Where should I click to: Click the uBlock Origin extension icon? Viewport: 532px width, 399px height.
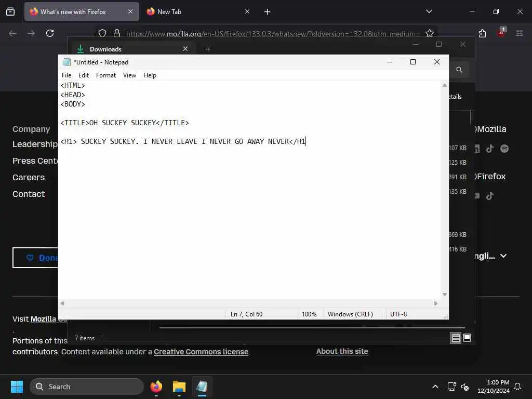point(501,33)
